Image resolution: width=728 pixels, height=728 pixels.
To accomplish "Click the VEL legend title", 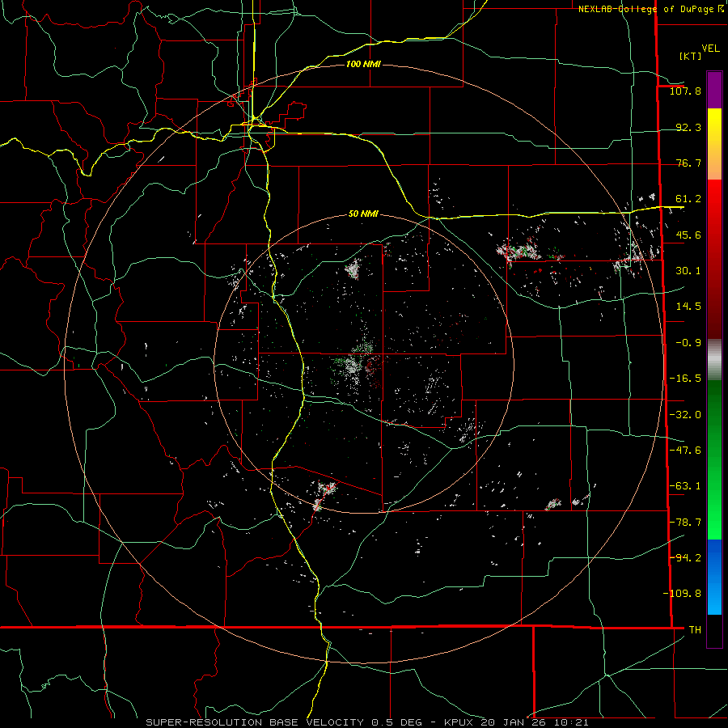I will [x=710, y=49].
